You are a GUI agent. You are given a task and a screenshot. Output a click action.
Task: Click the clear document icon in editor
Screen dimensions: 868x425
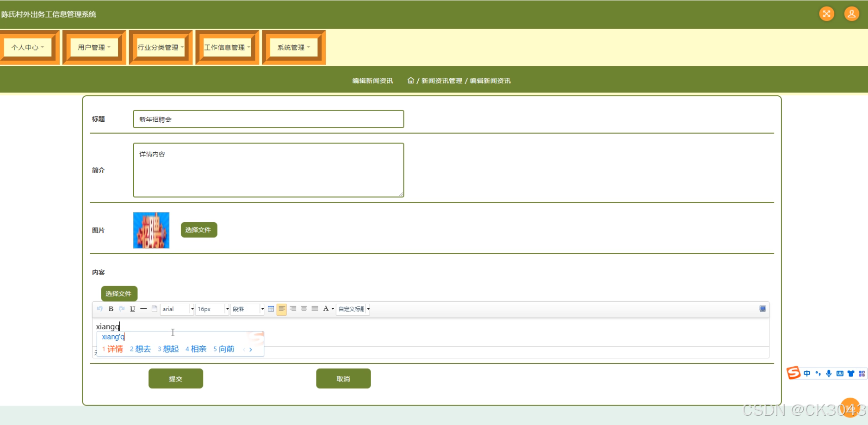point(155,309)
